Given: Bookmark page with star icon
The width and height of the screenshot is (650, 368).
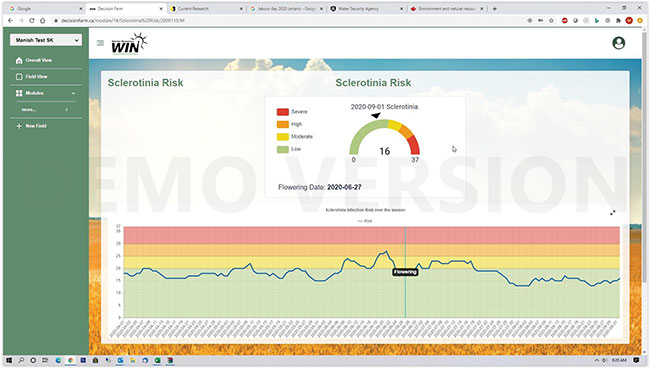Looking at the screenshot, I should click(551, 20).
